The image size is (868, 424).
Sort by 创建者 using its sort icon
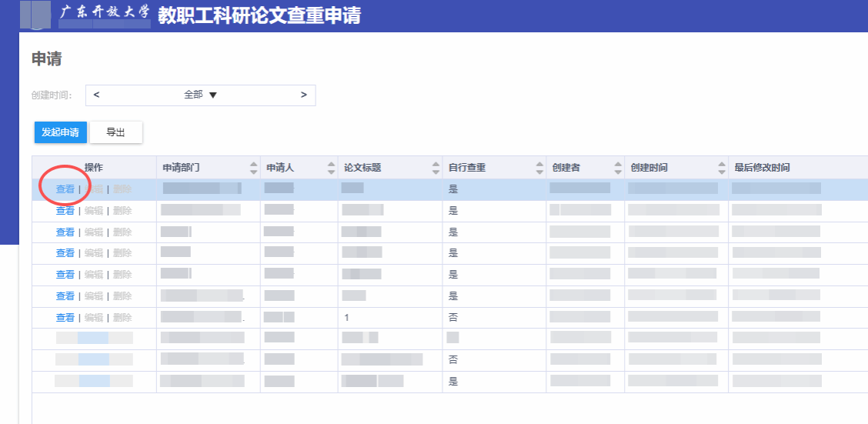pyautogui.click(x=617, y=168)
